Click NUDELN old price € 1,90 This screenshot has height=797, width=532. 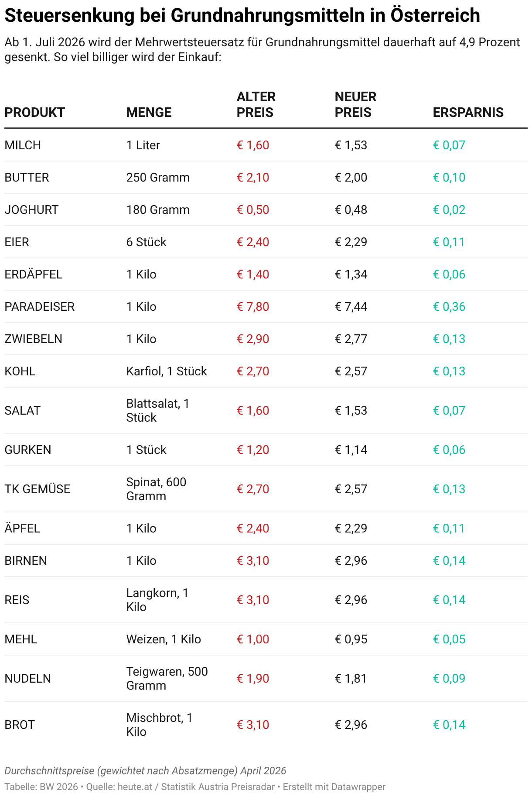coord(253,679)
